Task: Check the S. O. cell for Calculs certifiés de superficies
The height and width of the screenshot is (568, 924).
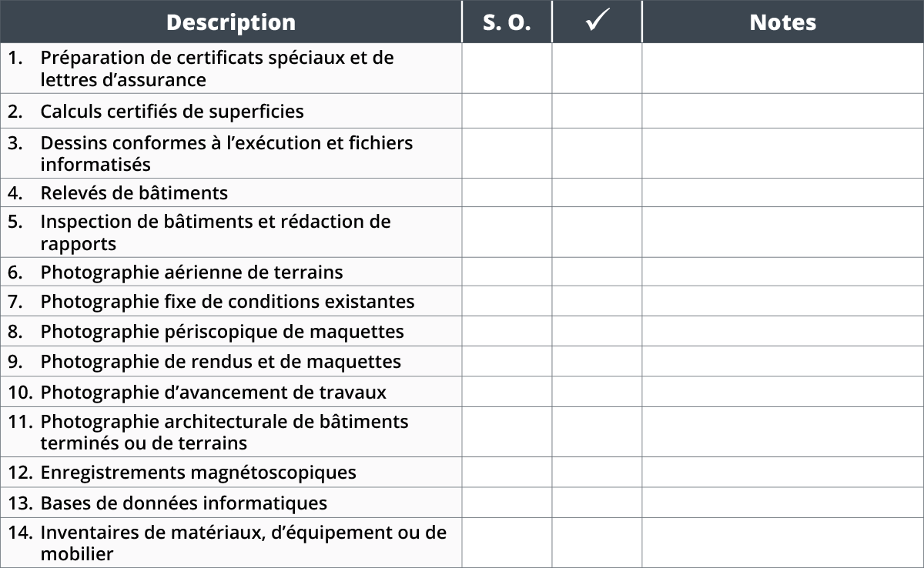Action: tap(507, 111)
